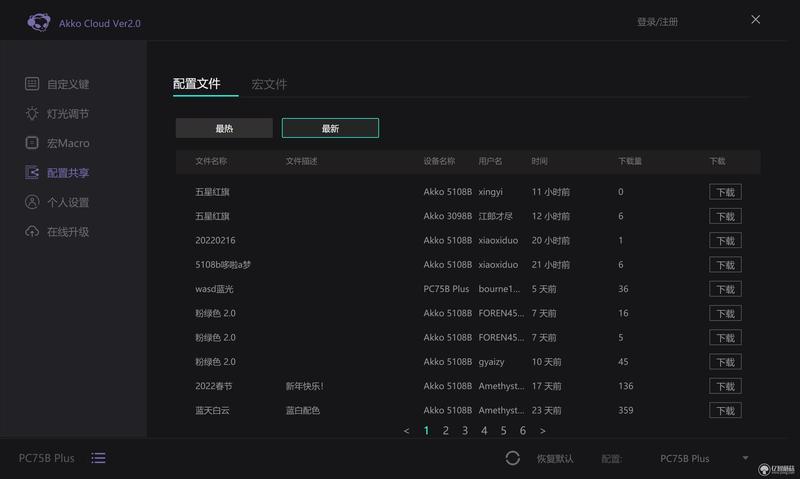800x479 pixels.
Task: Click the device list icon beside PC75B Plus
Action: coord(98,458)
